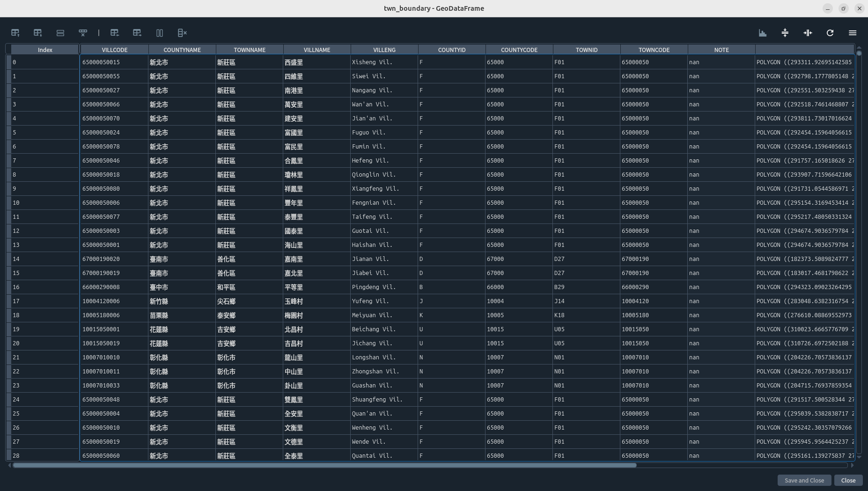Click the duplicate column toolbar icon
Image resolution: width=868 pixels, height=491 pixels.
click(x=160, y=33)
